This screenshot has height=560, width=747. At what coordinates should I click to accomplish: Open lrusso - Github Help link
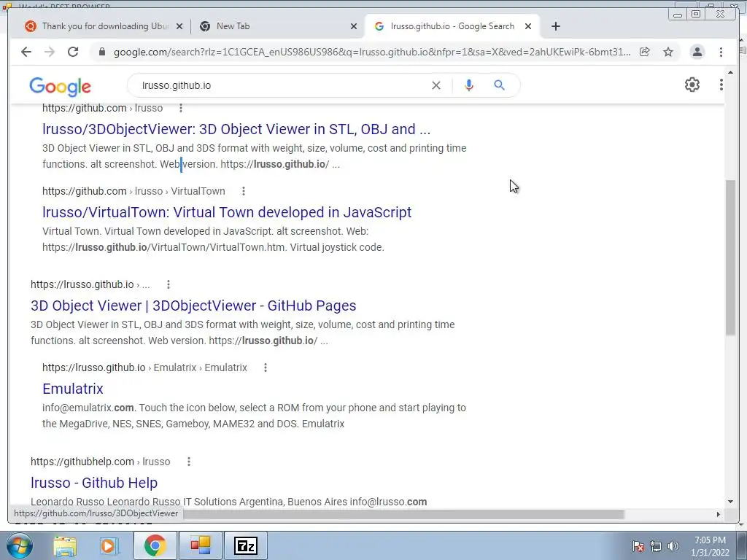coord(94,483)
